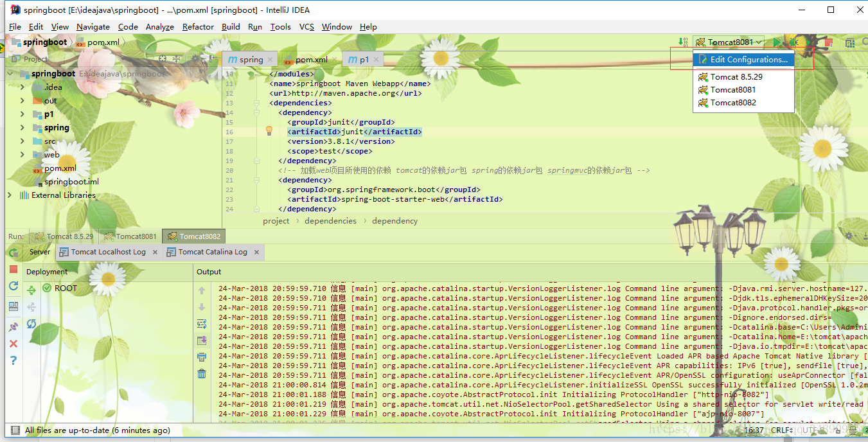The width and height of the screenshot is (868, 442).
Task: Expand the out folder
Action: coord(22,101)
